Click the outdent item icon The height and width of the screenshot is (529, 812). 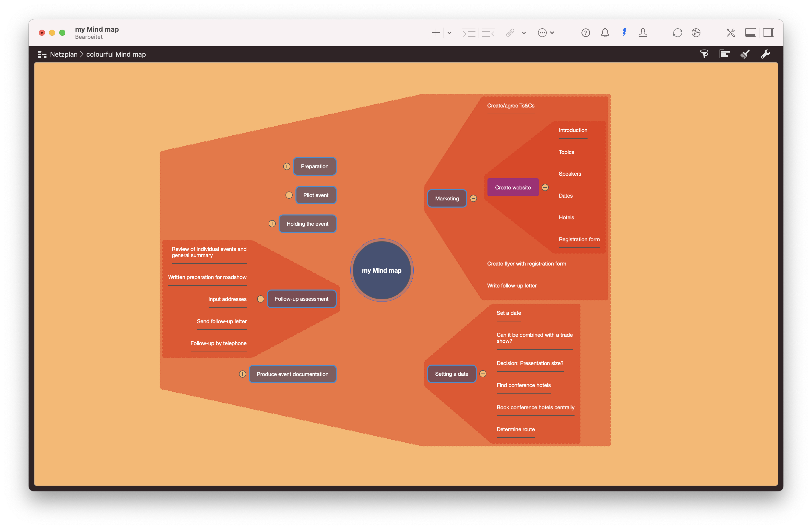point(488,33)
